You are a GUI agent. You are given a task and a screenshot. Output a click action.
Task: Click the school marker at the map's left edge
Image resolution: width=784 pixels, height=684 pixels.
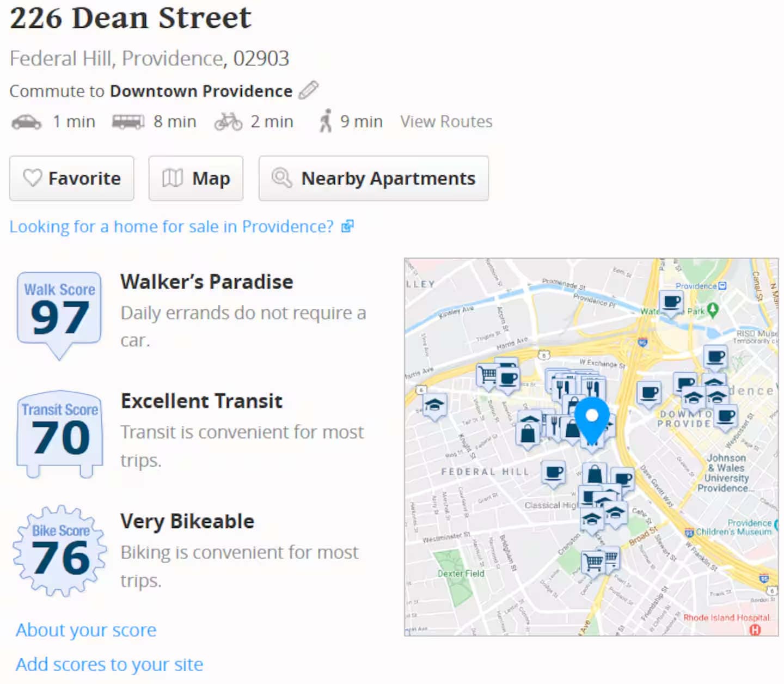434,406
